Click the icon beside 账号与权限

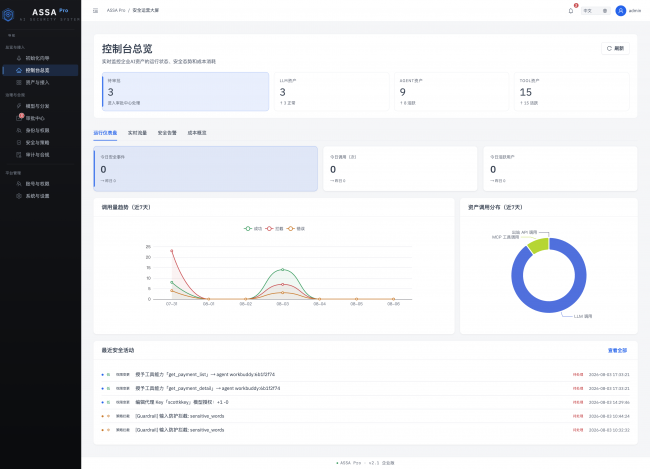click(19, 184)
